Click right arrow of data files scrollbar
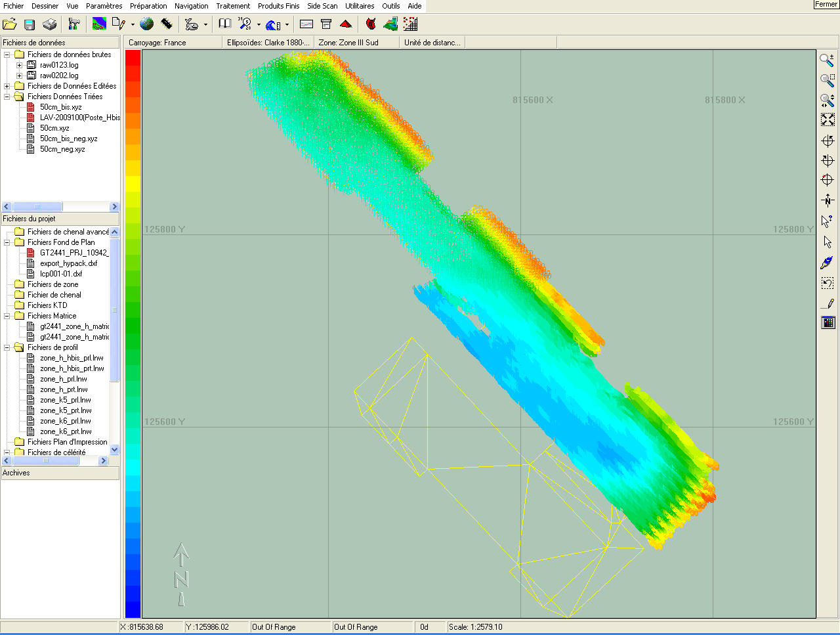Image resolution: width=840 pixels, height=635 pixels. pyautogui.click(x=114, y=207)
